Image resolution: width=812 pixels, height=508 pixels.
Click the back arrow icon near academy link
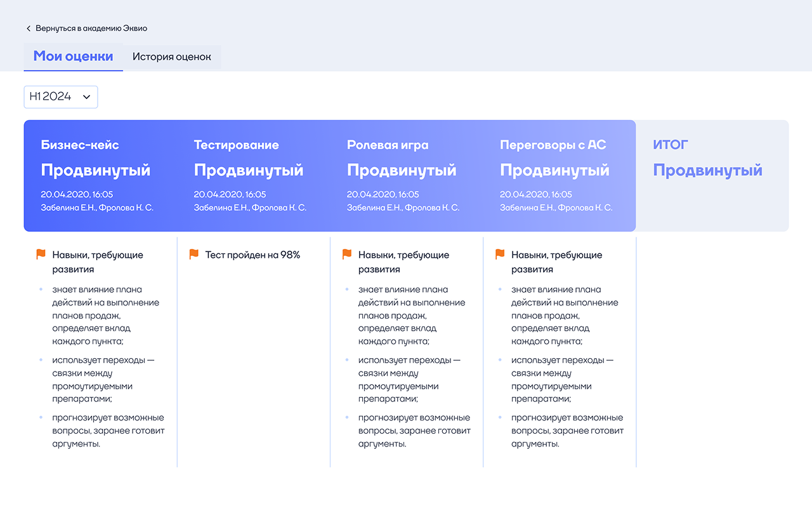tap(29, 29)
